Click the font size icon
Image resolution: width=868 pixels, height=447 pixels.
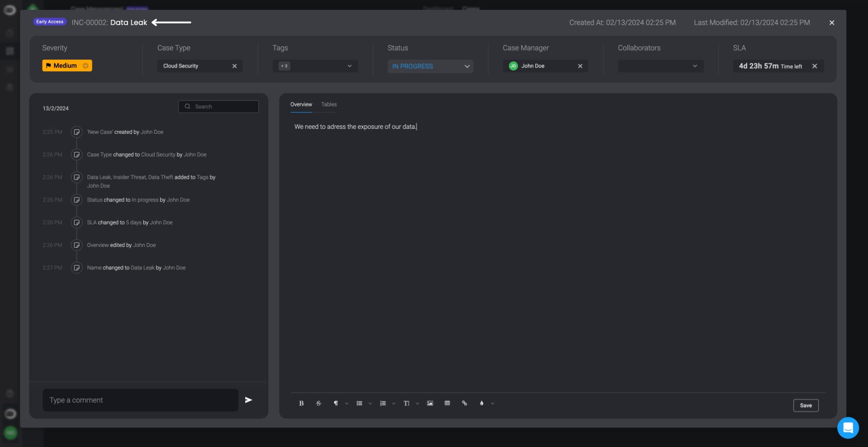(406, 403)
